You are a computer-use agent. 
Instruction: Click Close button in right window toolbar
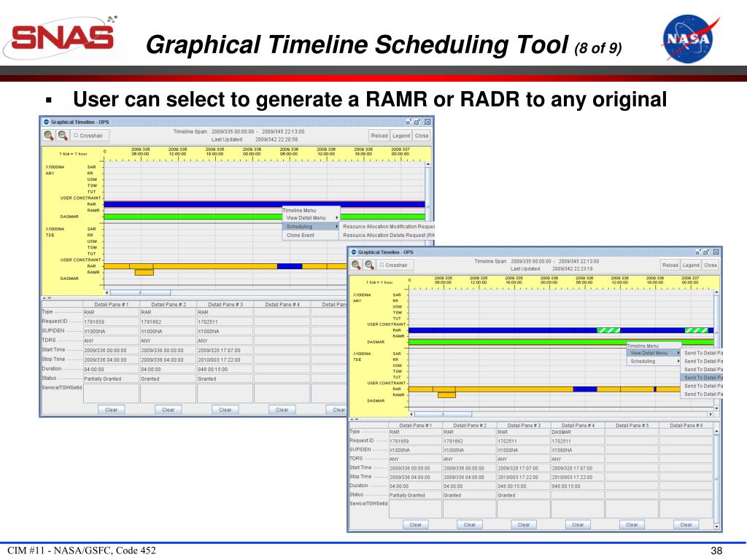pos(711,265)
